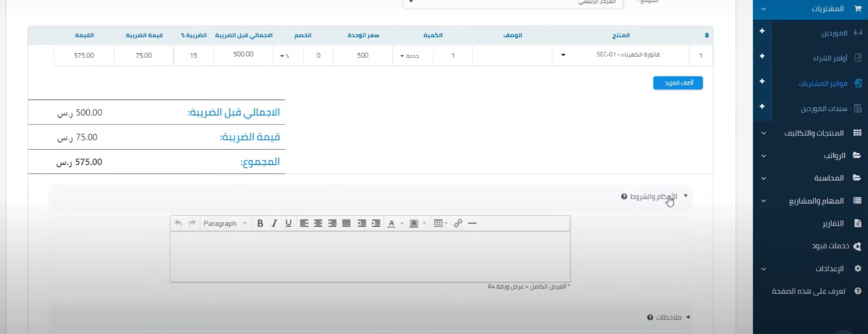This screenshot has height=334, width=868.
Task: Justify text with the full-align icon
Action: [346, 224]
